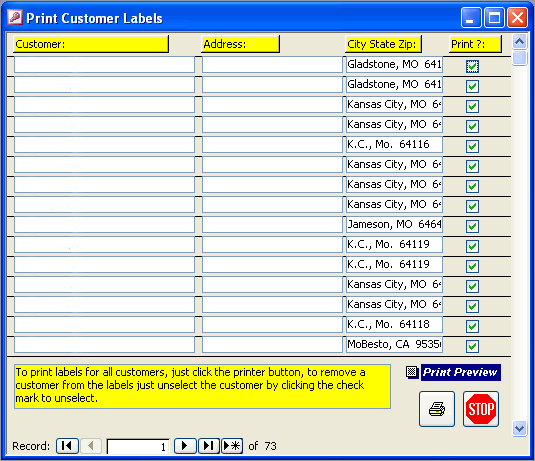Uncheck Print for K.C., Mo. 64118 row
Screen dimensions: 535x461
coord(472,326)
